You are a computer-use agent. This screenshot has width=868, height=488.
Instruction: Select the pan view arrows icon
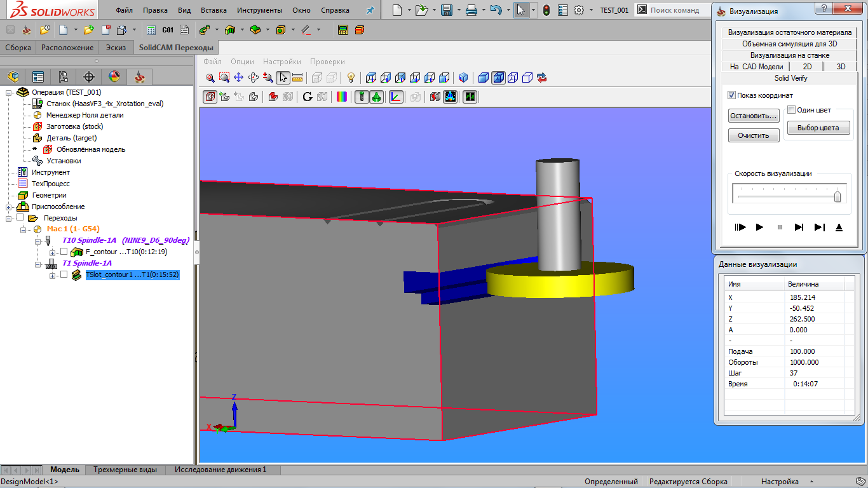coord(239,78)
